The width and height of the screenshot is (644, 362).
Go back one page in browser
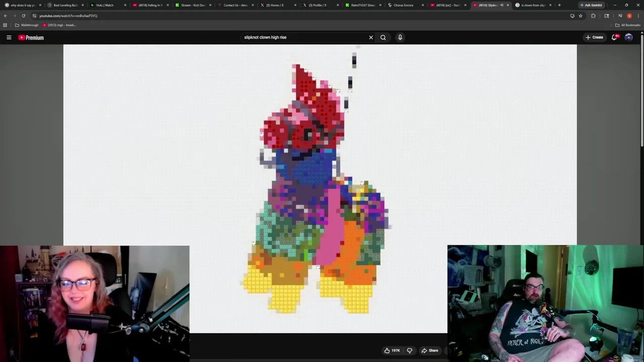pyautogui.click(x=6, y=16)
